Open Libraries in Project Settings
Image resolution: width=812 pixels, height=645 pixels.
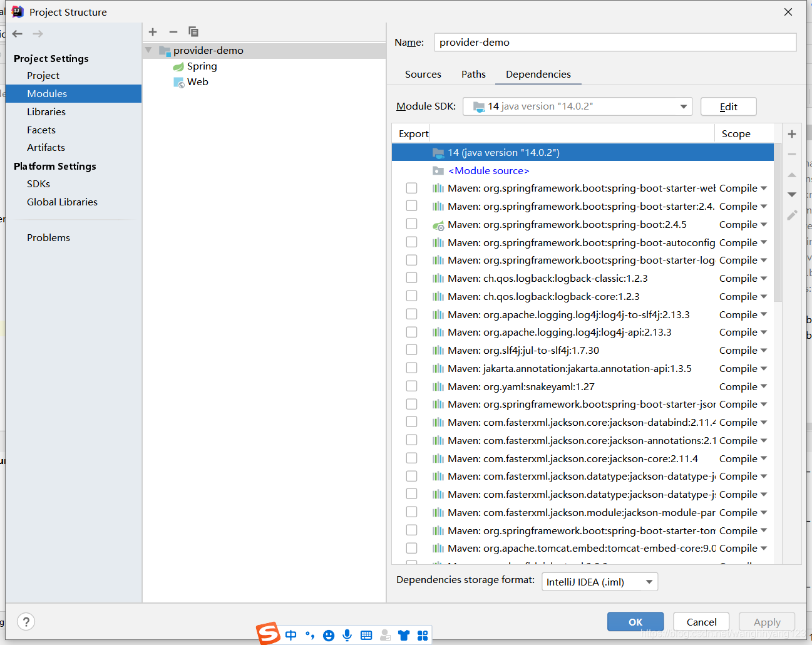46,111
